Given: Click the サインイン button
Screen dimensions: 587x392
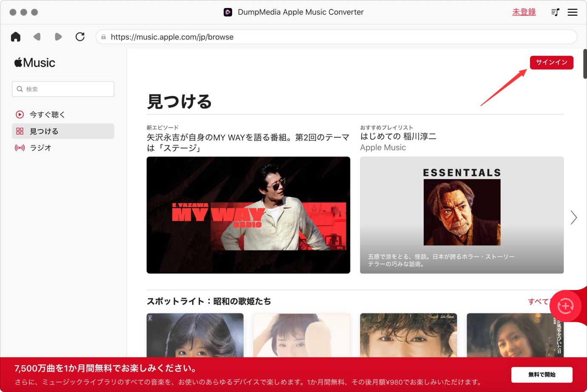Looking at the screenshot, I should [x=552, y=62].
